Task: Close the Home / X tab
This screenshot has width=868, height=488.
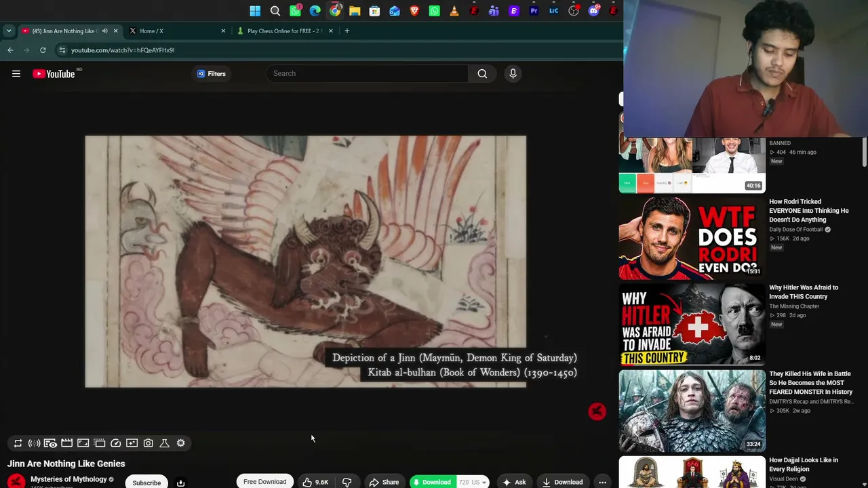Action: (x=223, y=30)
